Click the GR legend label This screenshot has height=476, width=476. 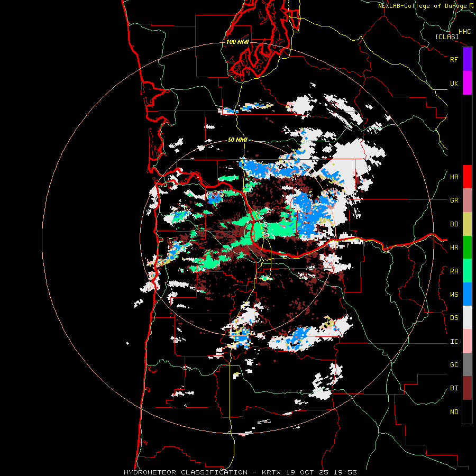(454, 200)
